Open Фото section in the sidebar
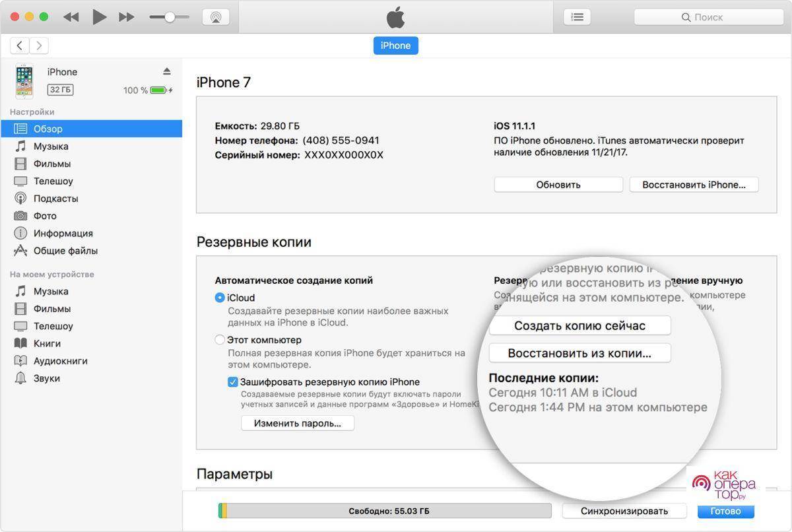 [45, 216]
